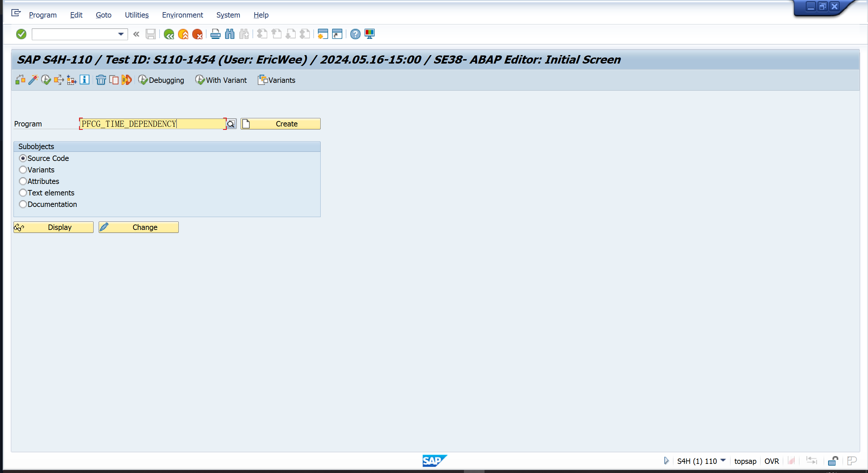The height and width of the screenshot is (473, 868).
Task: Click the blue Help question mark icon
Action: click(x=355, y=34)
